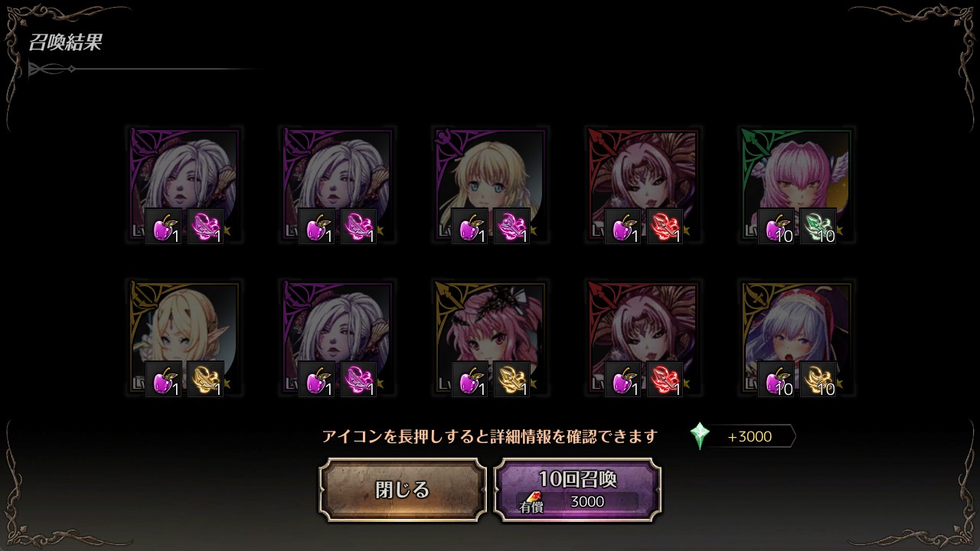
Task: Click apple icon on silver-haired nun card
Action: [x=776, y=380]
